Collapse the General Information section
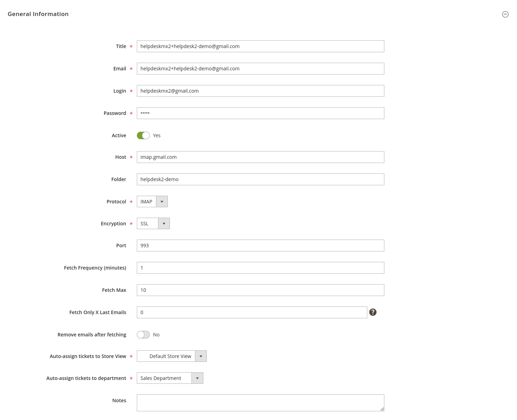The height and width of the screenshot is (420, 517). pos(505,14)
